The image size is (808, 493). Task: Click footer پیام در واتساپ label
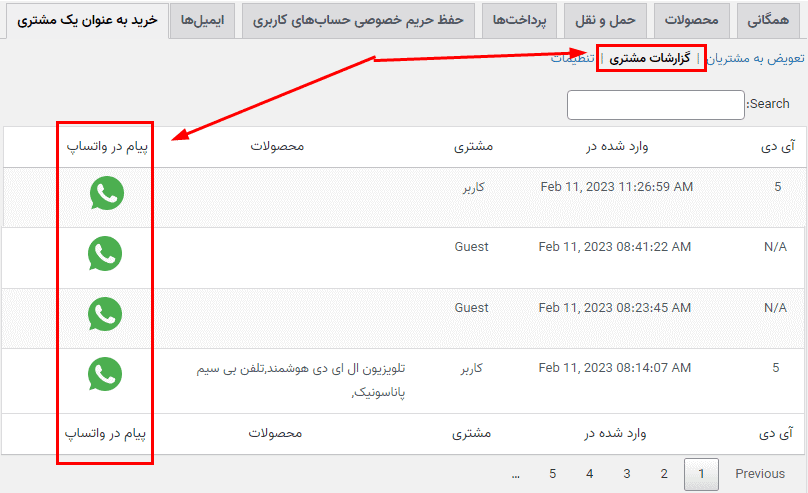coord(105,434)
